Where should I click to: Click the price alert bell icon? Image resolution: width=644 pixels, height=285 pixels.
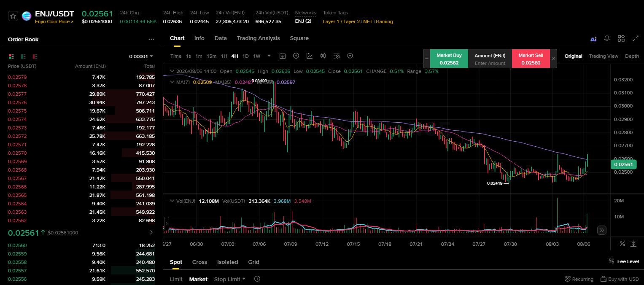click(607, 38)
